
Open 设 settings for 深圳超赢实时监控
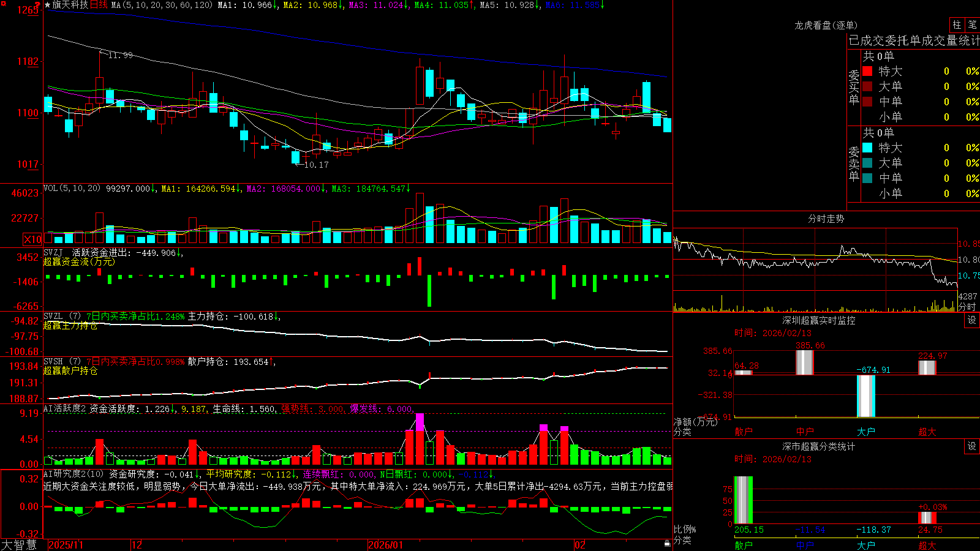coord(972,320)
